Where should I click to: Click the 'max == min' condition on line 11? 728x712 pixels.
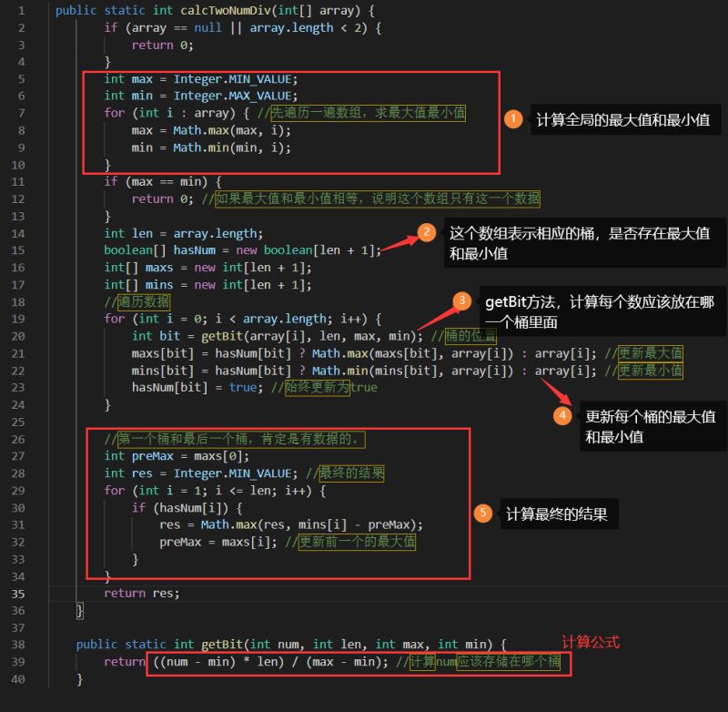tap(167, 181)
